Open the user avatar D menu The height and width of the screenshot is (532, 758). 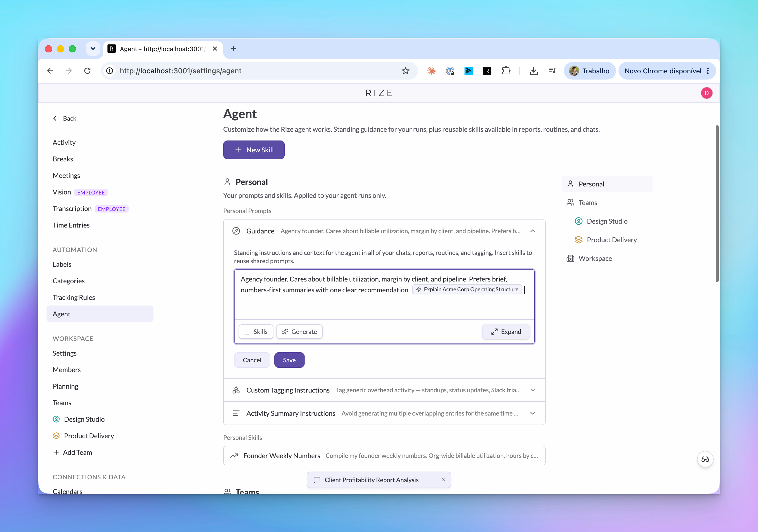pyautogui.click(x=707, y=93)
